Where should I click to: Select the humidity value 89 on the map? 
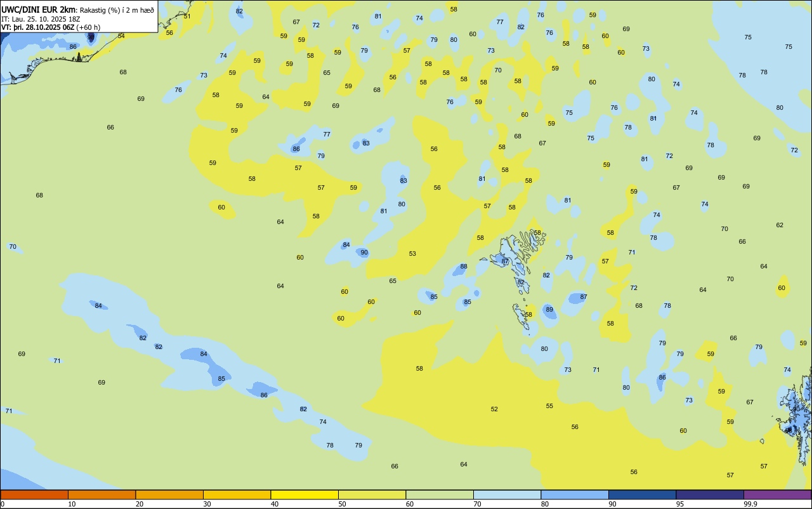549,310
